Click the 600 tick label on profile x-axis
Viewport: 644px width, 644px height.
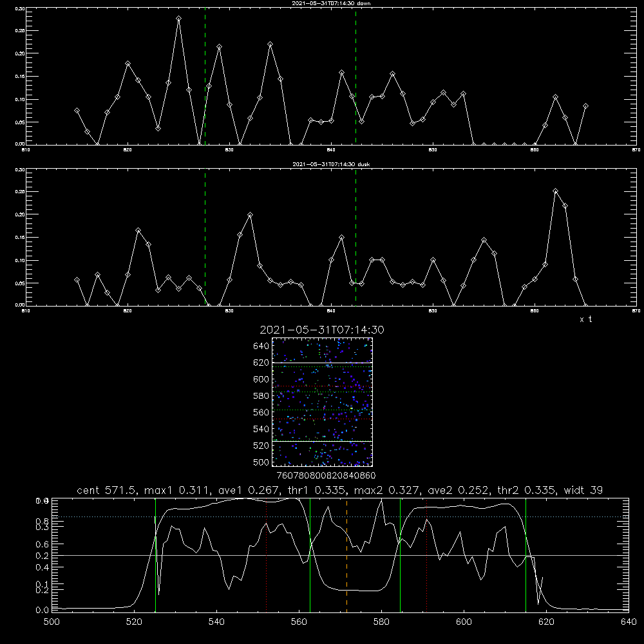[464, 622]
